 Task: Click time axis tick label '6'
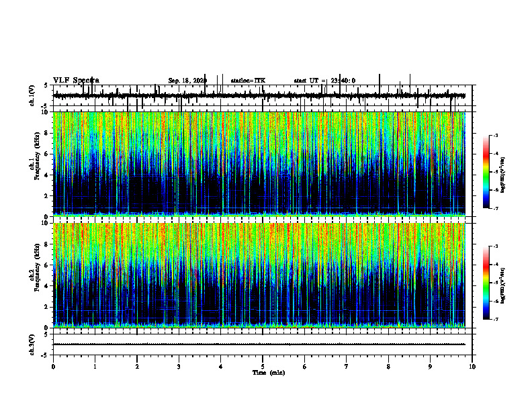pos(305,367)
